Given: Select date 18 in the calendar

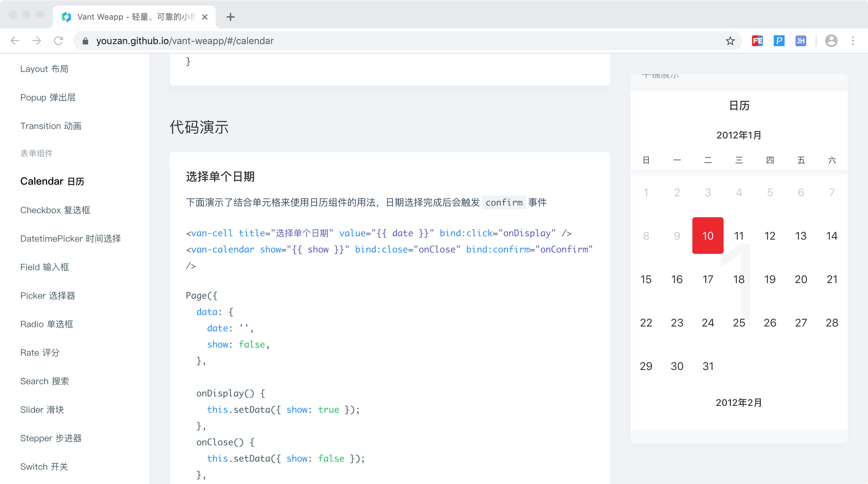Looking at the screenshot, I should point(739,279).
